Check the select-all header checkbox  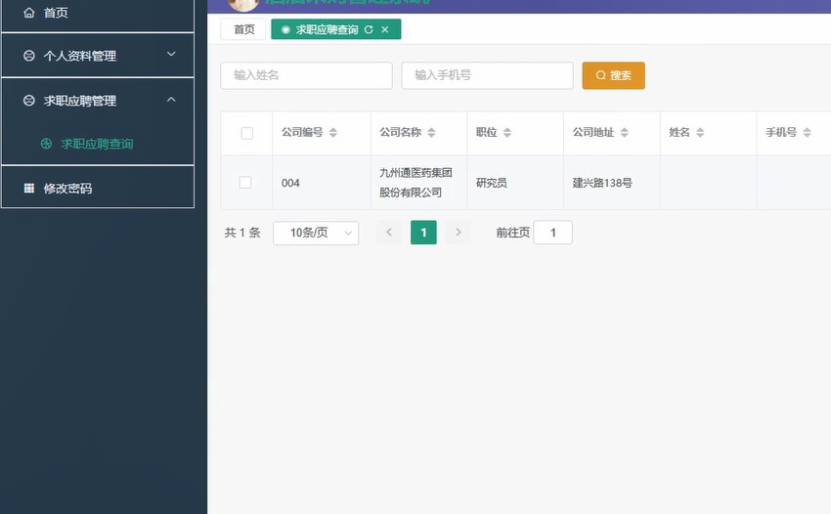(246, 133)
